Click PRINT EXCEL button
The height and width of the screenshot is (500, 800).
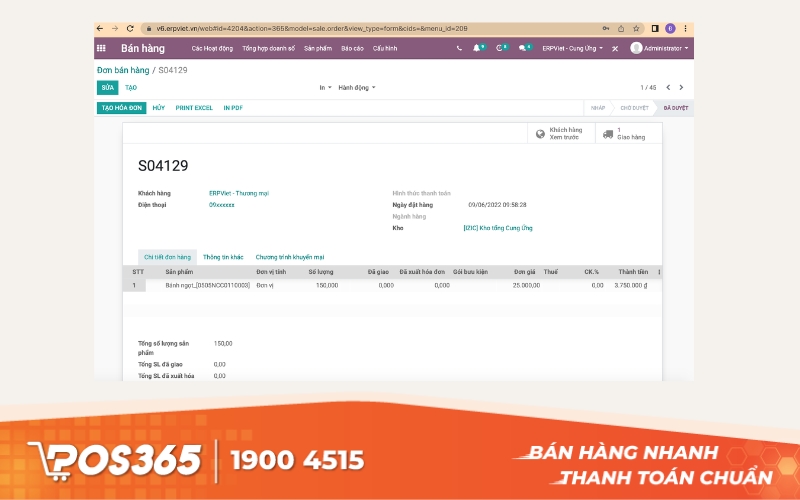click(x=194, y=108)
